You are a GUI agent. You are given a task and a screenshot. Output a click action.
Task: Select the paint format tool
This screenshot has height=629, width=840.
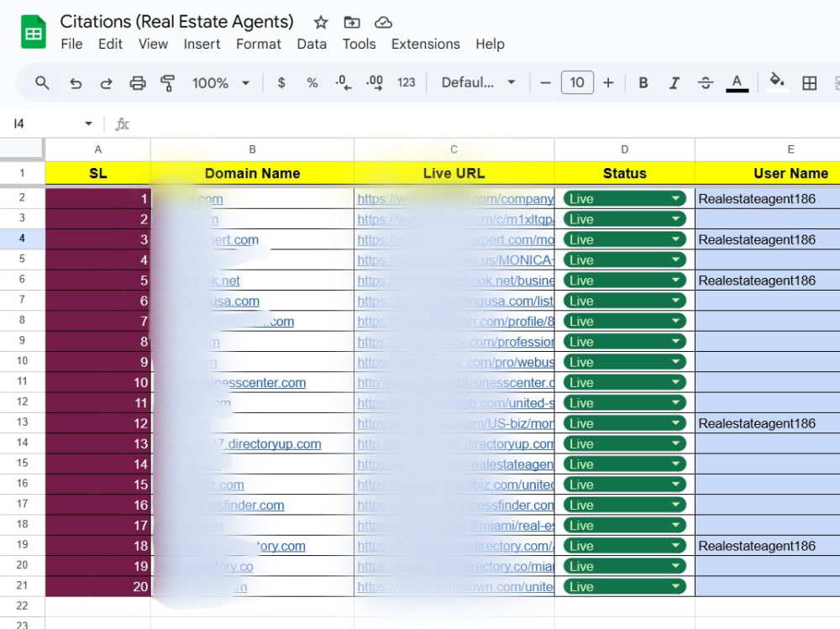[168, 83]
